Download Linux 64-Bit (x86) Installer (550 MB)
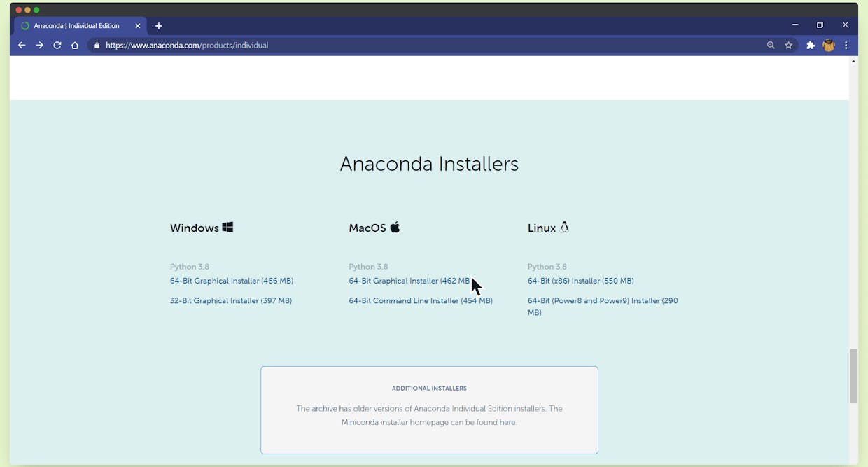The height and width of the screenshot is (467, 868). [x=581, y=281]
